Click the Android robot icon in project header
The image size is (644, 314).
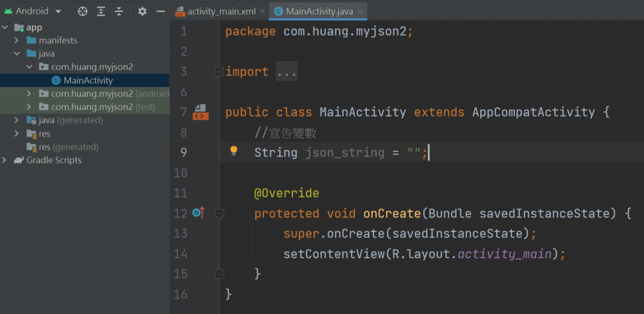(8, 11)
